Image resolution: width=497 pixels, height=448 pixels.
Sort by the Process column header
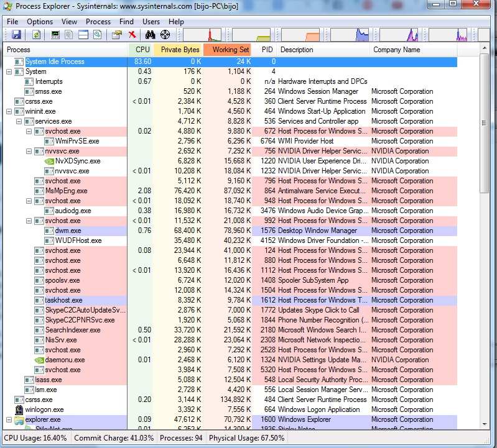[x=65, y=50]
